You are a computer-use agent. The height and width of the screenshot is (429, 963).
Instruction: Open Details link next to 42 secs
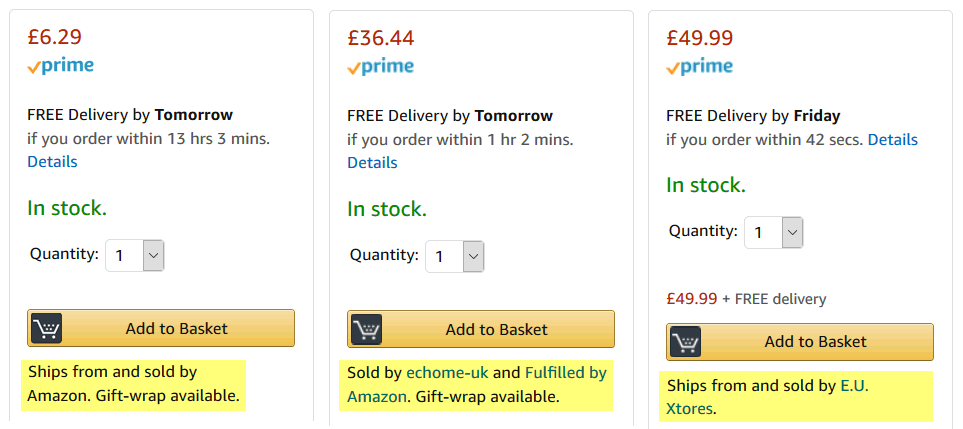pos(892,139)
